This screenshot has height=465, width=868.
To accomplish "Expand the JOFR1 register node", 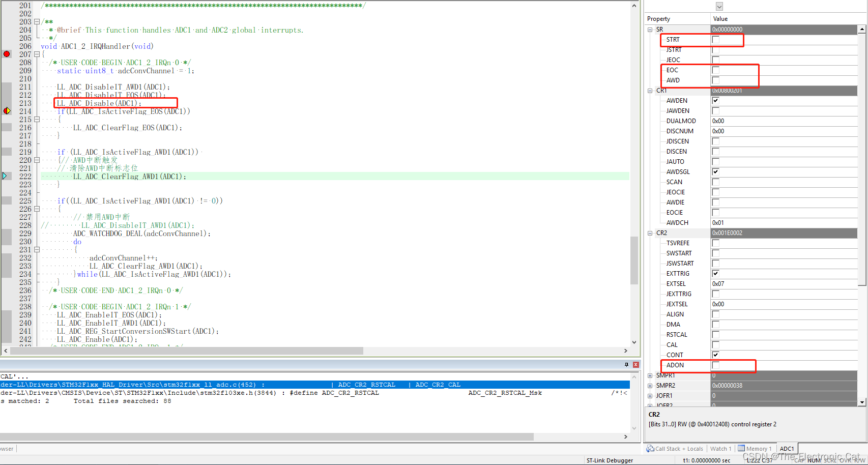I will (650, 396).
